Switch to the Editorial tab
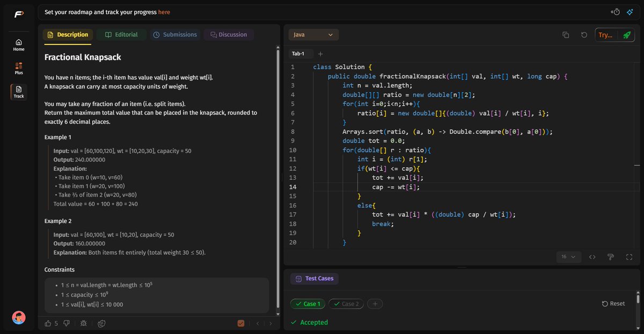 (121, 35)
